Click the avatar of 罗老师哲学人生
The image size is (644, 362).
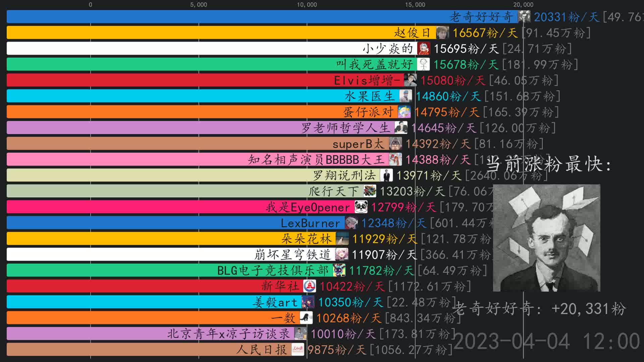click(401, 128)
